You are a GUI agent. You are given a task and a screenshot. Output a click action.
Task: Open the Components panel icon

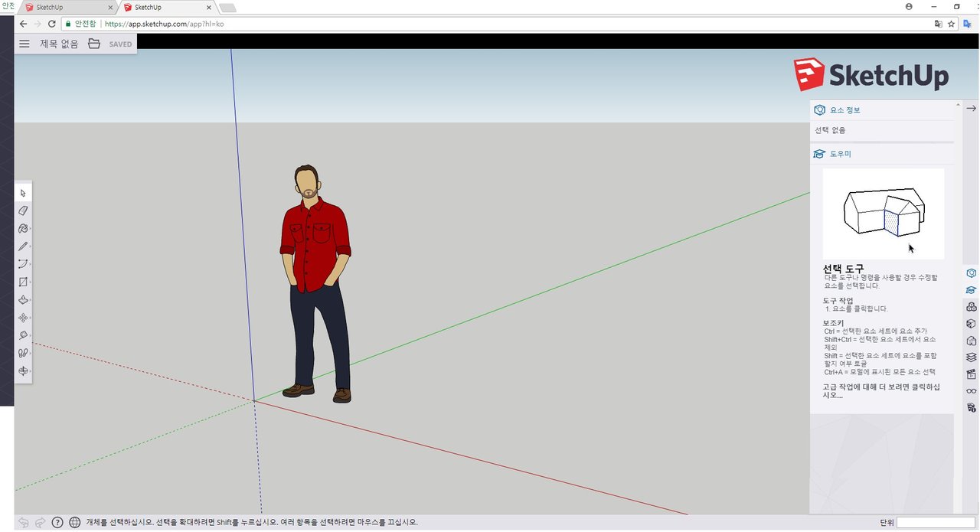tap(971, 306)
